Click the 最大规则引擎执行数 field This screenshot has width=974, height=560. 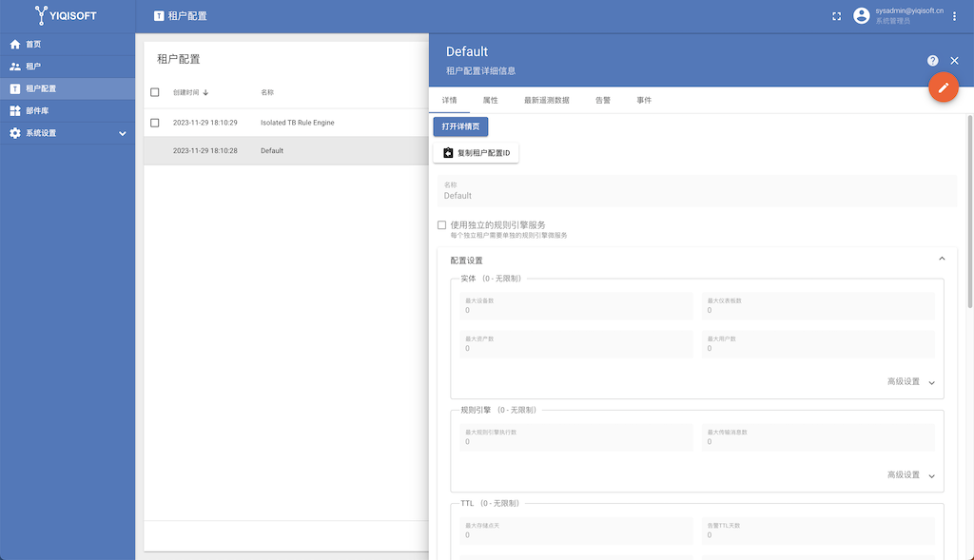575,437
